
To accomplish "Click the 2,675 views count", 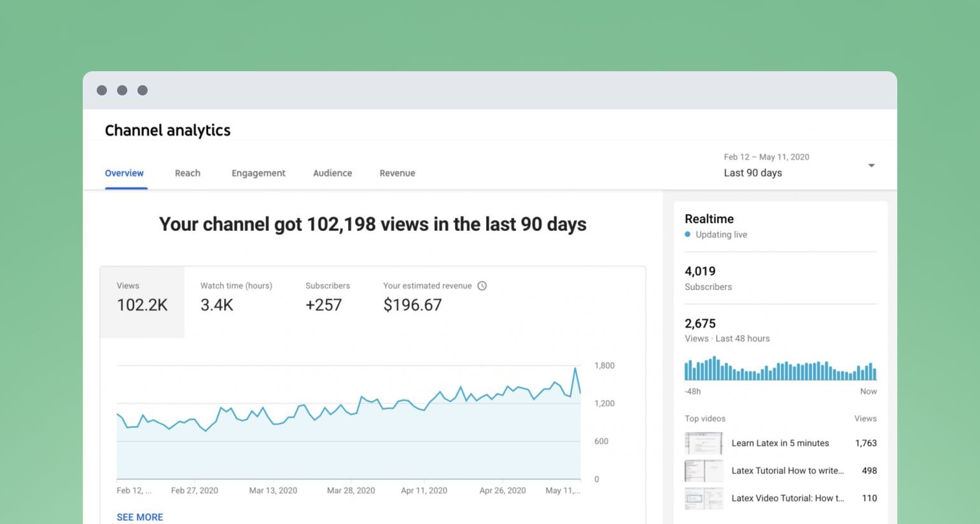I will pyautogui.click(x=700, y=324).
